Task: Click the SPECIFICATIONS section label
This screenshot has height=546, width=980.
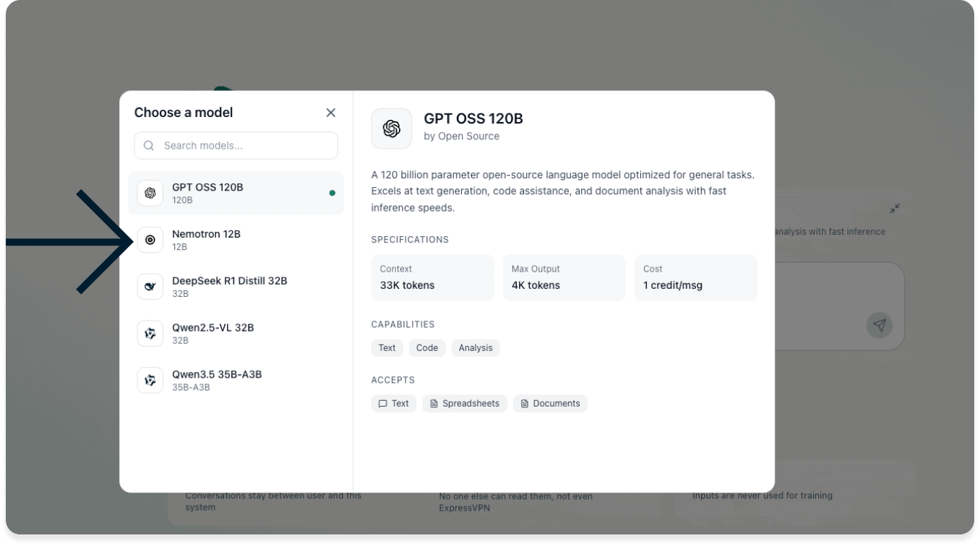Action: click(410, 240)
